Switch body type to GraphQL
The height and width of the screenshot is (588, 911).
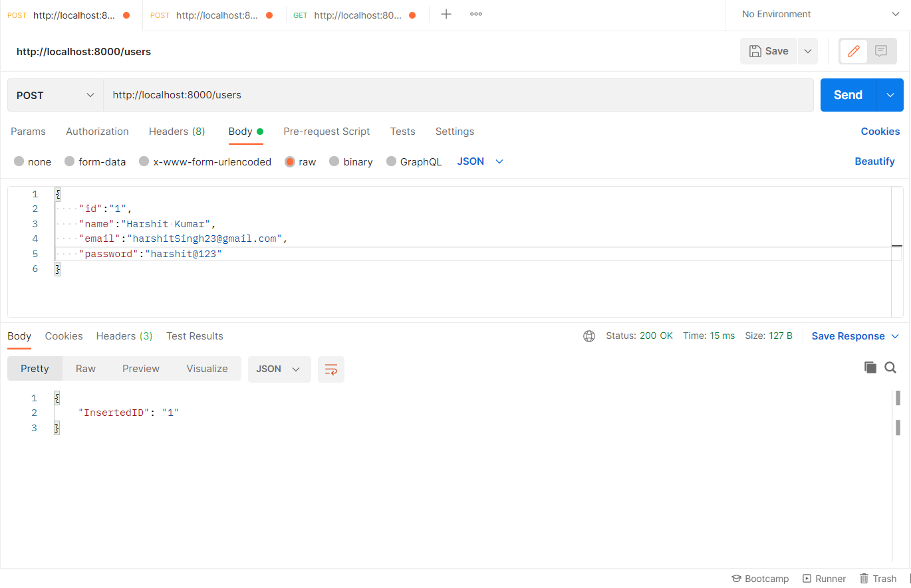click(x=414, y=161)
